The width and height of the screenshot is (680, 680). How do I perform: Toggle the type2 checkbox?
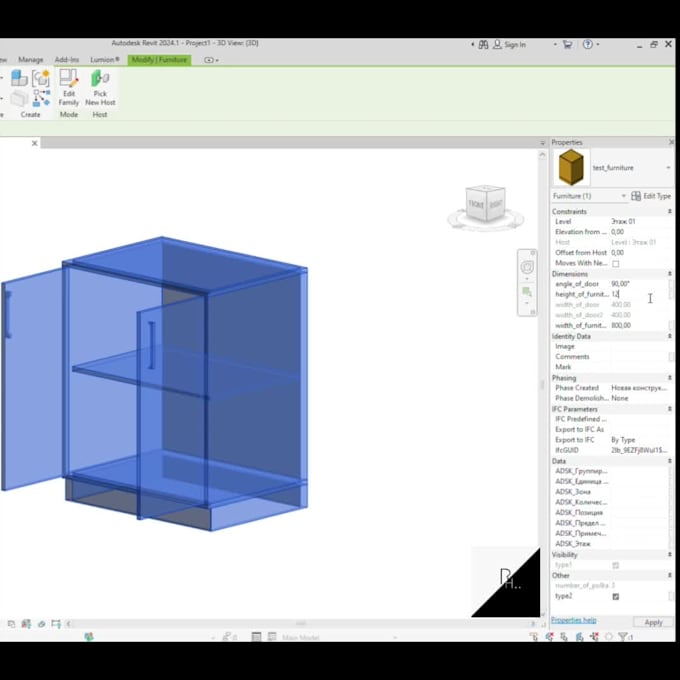tap(615, 596)
